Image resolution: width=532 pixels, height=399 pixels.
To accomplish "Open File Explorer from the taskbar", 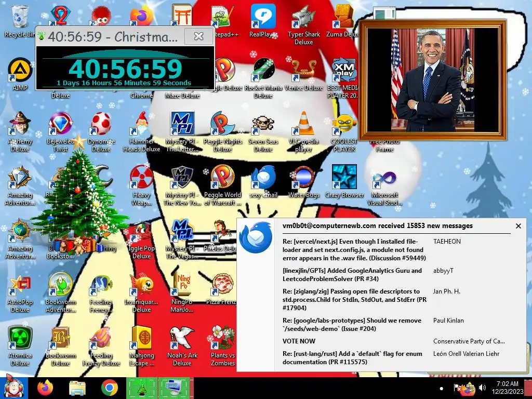I will pyautogui.click(x=77, y=388).
